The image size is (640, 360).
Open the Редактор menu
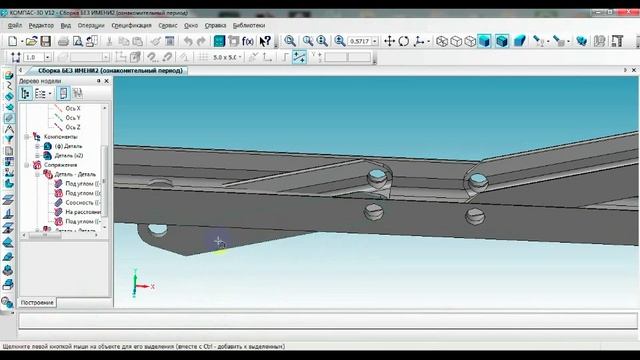(41, 25)
